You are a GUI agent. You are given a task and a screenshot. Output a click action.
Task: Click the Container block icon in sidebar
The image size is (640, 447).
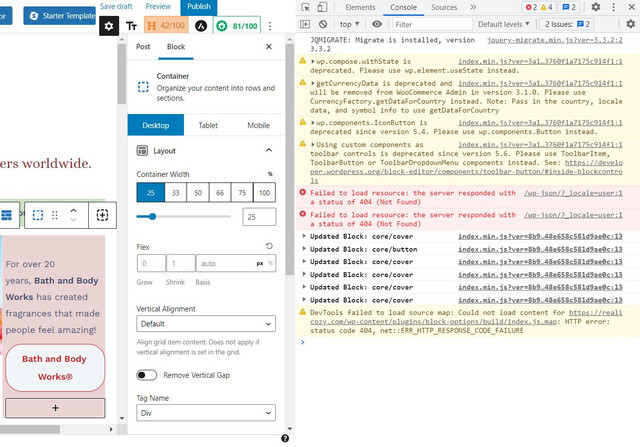143,87
